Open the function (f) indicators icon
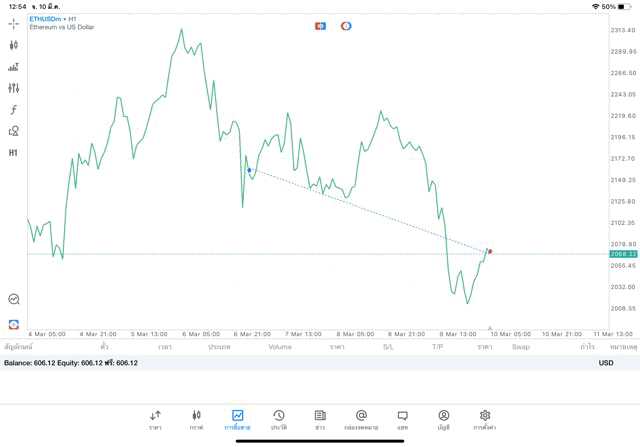This screenshot has height=447, width=640. point(14,110)
